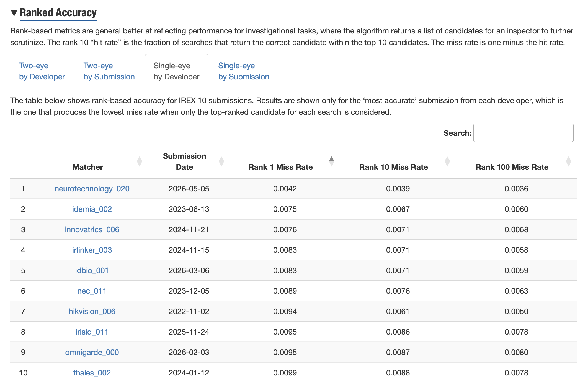Click the 0.0059 Rank 100 value
This screenshot has height=381, width=588.
(516, 270)
